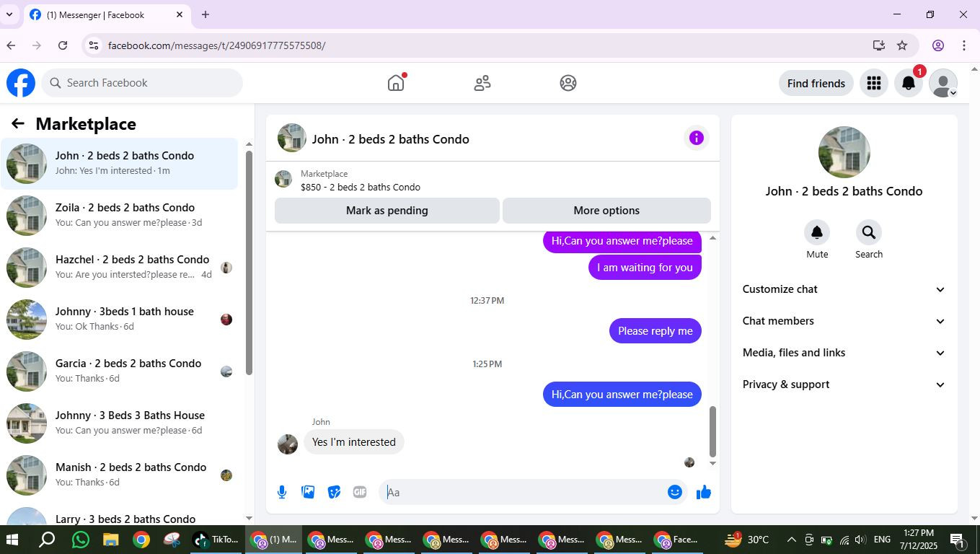Click the install app icon in address bar
Screen dimensions: 980x554
[x=878, y=45]
